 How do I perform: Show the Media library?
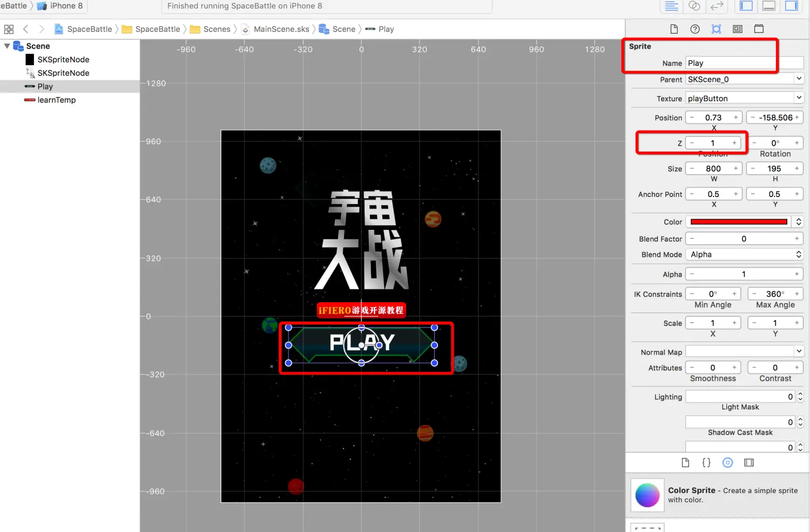click(x=749, y=462)
